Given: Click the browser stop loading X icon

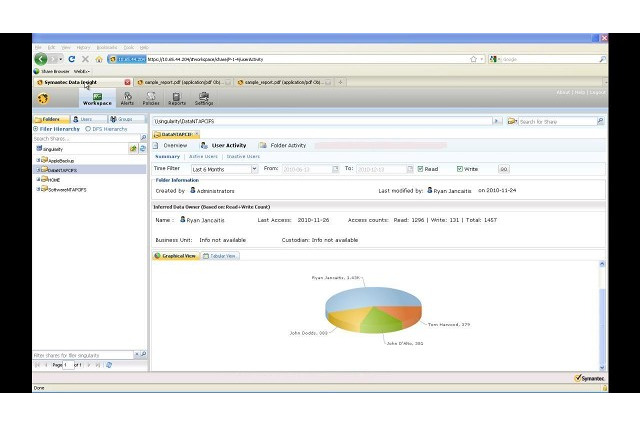Looking at the screenshot, I should pos(85,59).
